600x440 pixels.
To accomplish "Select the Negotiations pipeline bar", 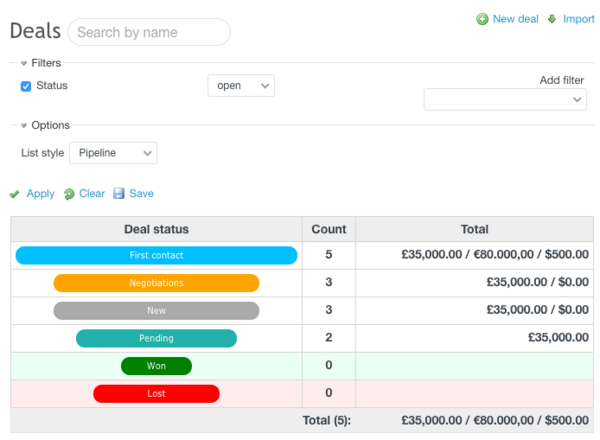I will click(156, 283).
